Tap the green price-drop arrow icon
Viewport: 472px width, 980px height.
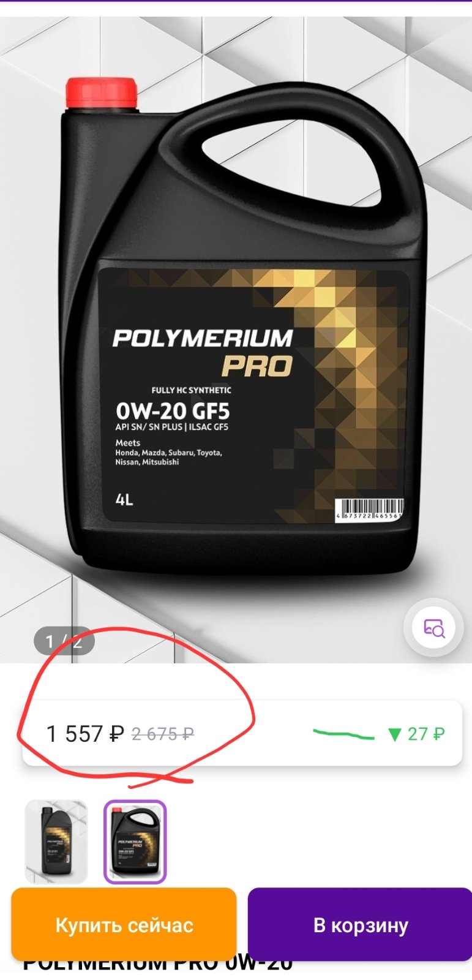point(395,734)
